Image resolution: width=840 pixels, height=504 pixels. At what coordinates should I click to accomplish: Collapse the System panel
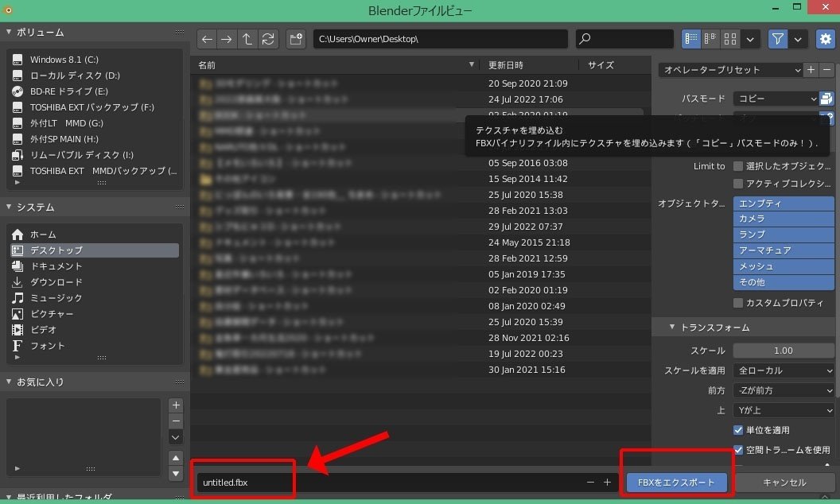9,207
